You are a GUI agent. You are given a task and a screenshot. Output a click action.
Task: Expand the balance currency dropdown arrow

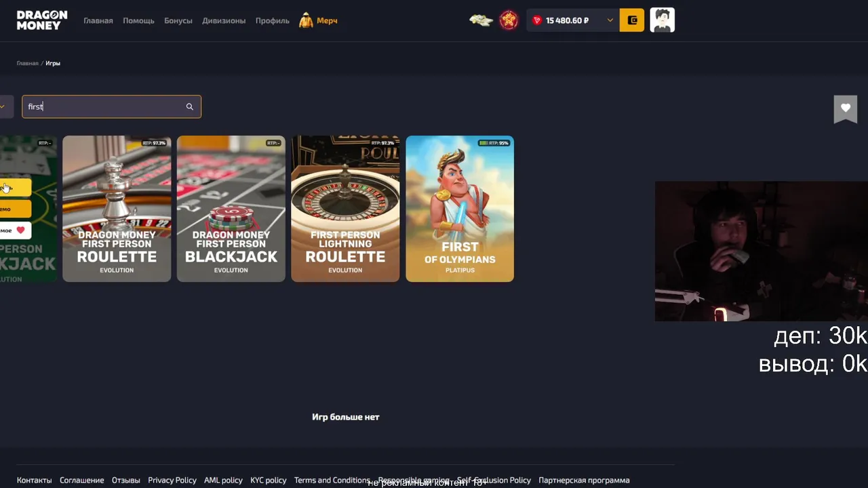[610, 20]
